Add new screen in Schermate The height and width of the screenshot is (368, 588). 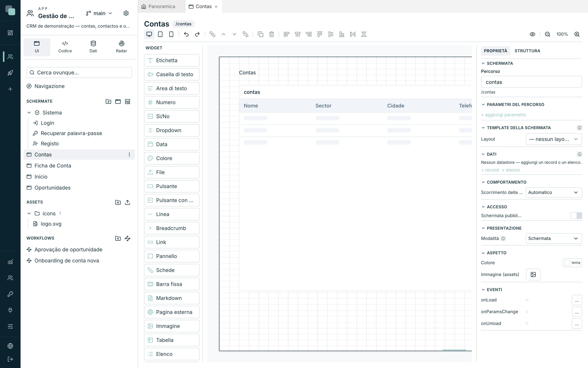(118, 102)
